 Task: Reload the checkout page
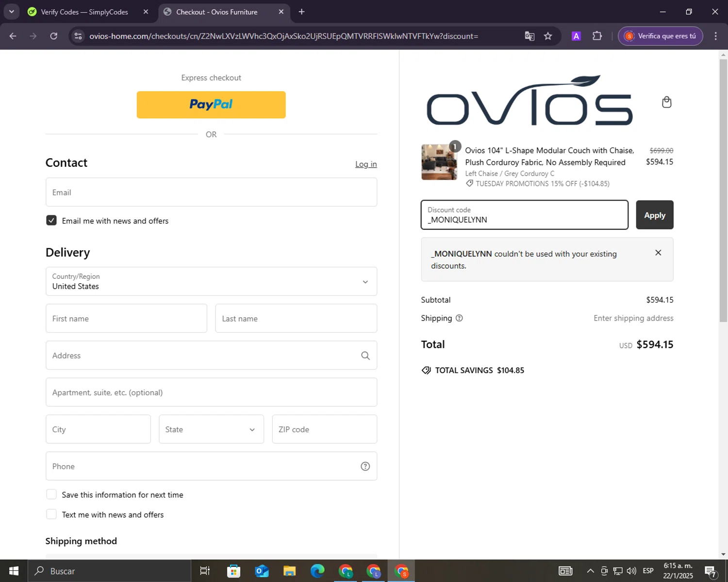[54, 36]
